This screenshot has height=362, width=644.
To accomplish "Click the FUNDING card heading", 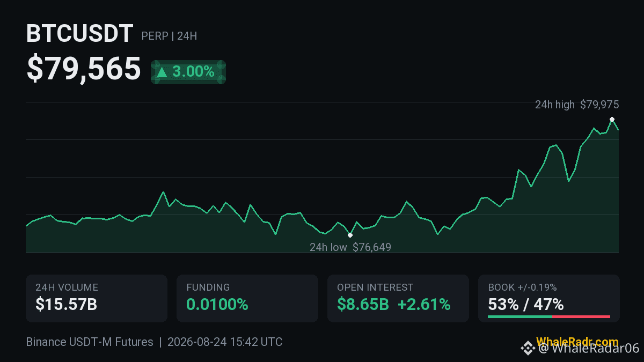I will tap(208, 287).
